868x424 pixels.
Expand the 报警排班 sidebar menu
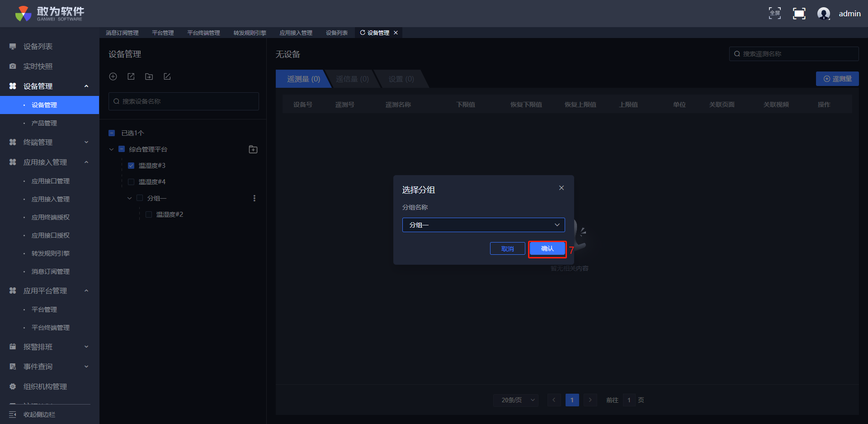pyautogui.click(x=50, y=347)
